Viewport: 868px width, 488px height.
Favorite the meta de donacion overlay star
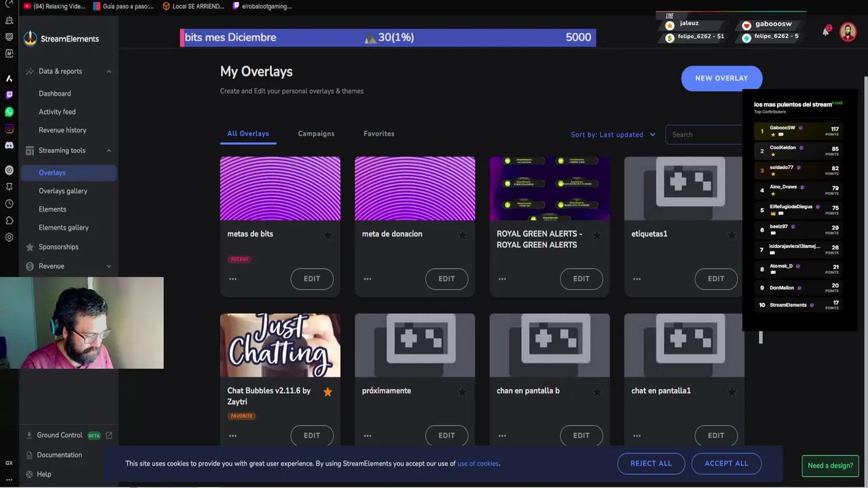pyautogui.click(x=462, y=235)
